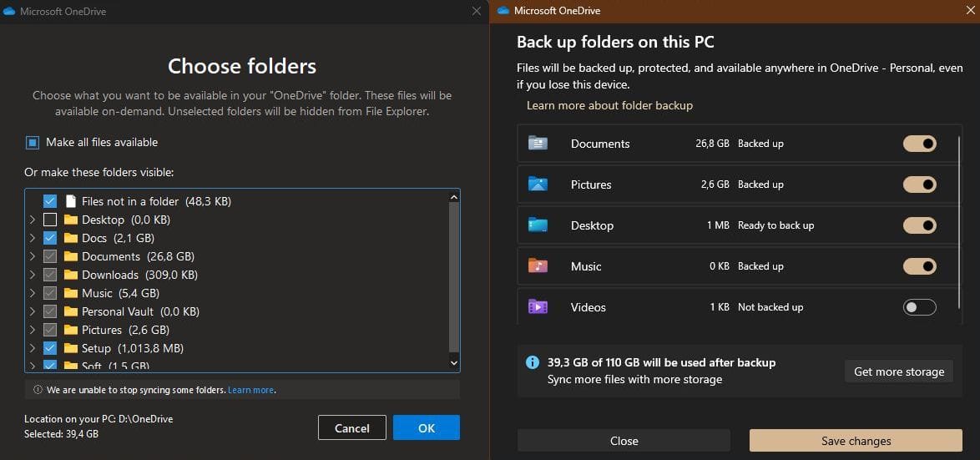Expand the Pictures folder in tree
Viewport: 980px width, 460px height.
pyautogui.click(x=33, y=330)
